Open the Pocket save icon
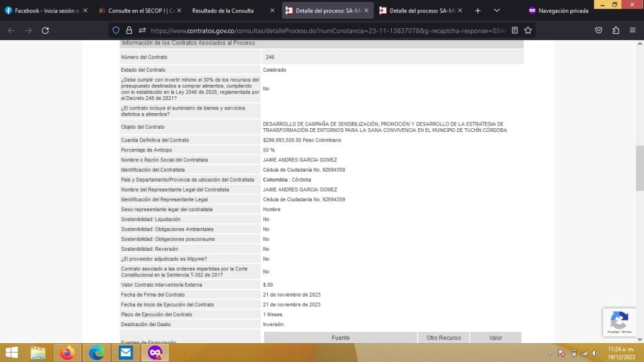 (x=599, y=30)
